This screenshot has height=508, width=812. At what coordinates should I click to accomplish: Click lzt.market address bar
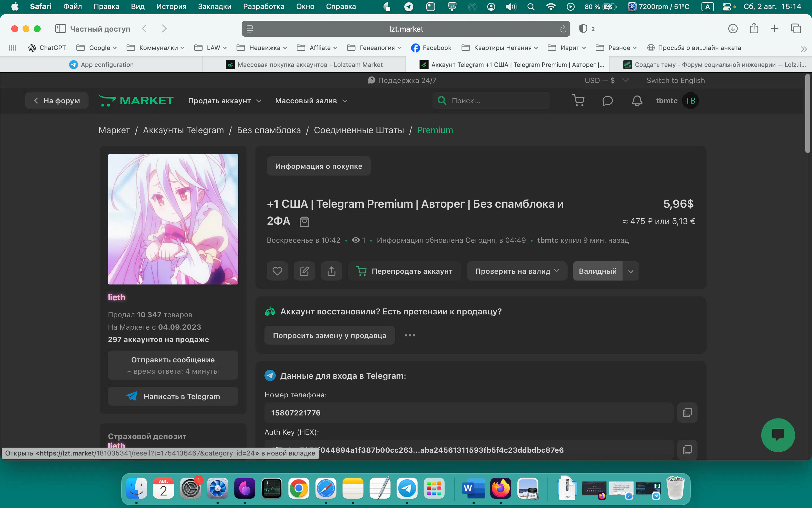[406, 29]
